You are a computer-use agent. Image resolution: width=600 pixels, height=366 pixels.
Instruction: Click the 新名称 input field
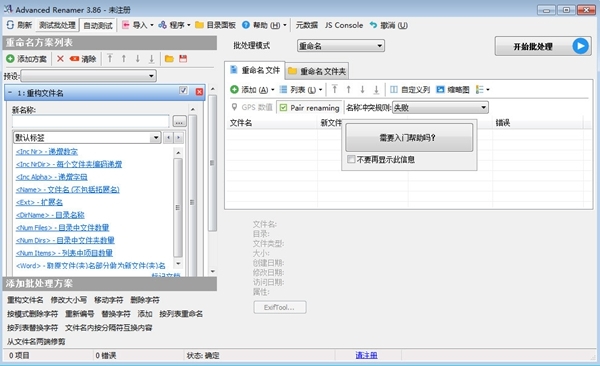pos(91,122)
